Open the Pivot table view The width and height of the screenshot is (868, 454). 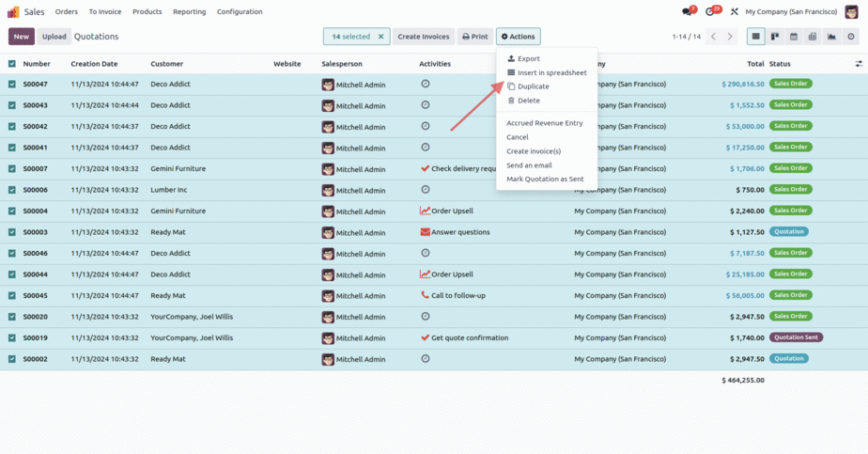click(813, 37)
